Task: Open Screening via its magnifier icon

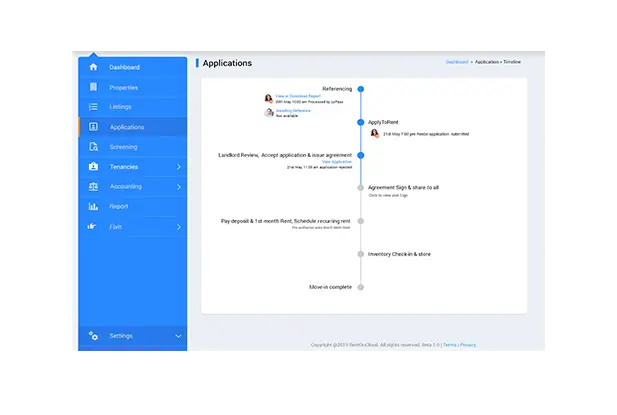Action: pos(93,147)
